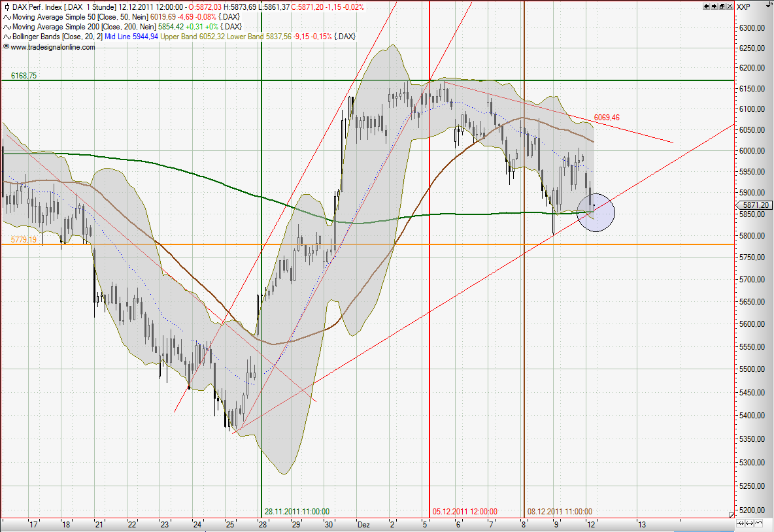
Task: Toggle the diagonal scale corner control
Action: pyautogui.click(x=732, y=515)
